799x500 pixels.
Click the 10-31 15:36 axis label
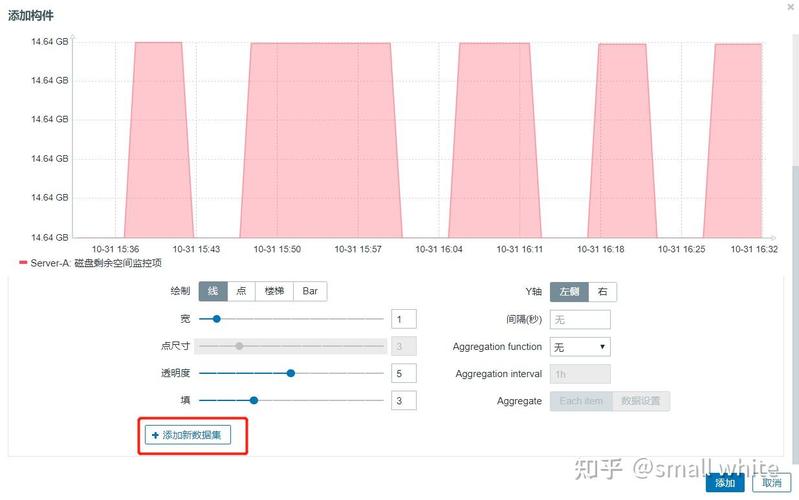115,249
